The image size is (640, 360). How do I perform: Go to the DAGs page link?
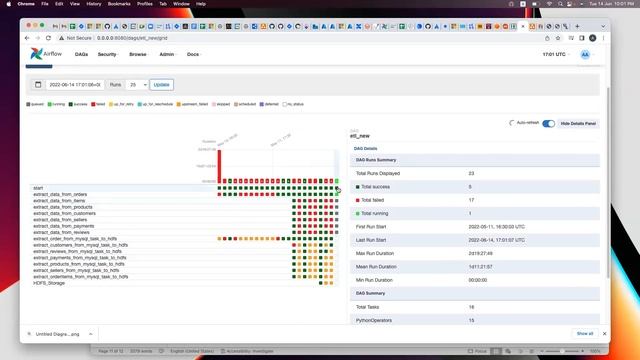(81, 54)
